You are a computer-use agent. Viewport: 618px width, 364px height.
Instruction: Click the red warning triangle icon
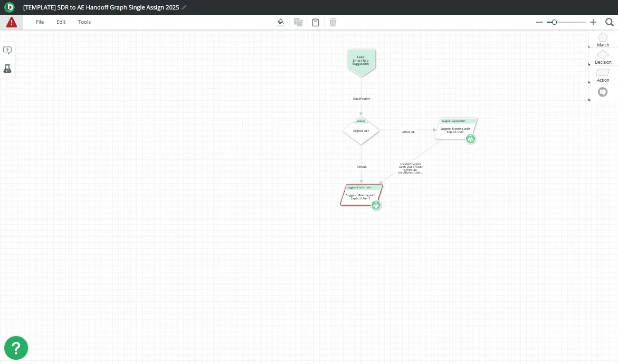tap(11, 22)
